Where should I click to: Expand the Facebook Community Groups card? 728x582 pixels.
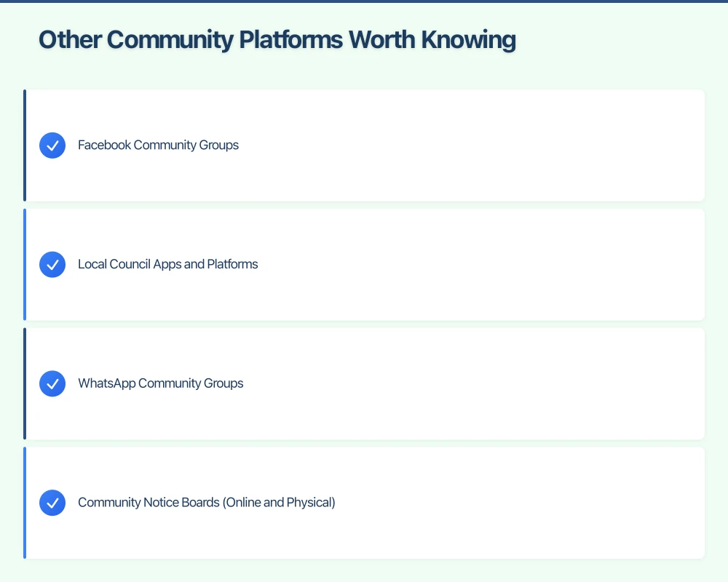coord(364,145)
